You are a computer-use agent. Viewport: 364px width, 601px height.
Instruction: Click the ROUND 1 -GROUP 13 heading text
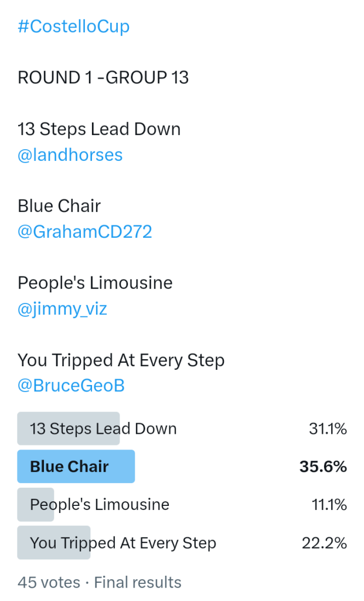(103, 77)
